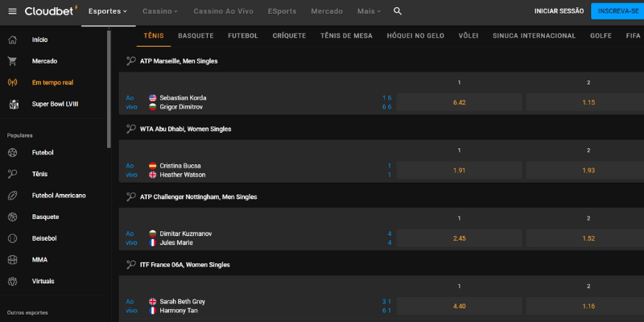Switch to the Basquete tab
The image size is (644, 322).
point(196,36)
